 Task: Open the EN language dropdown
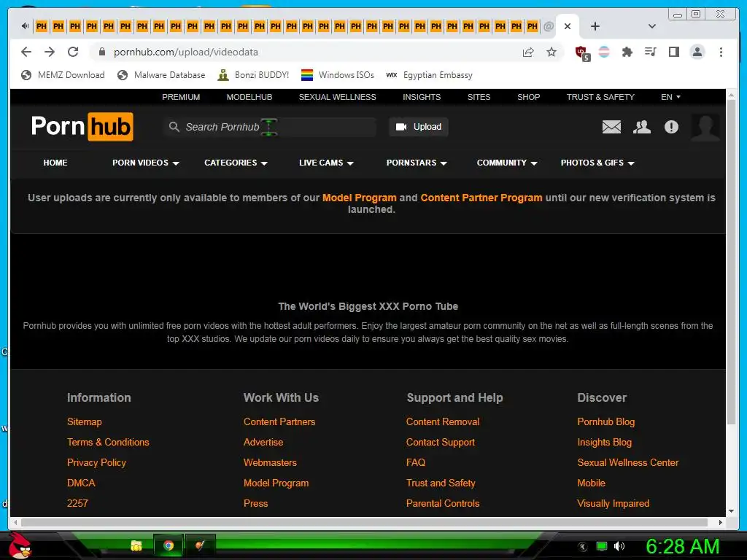tap(670, 97)
